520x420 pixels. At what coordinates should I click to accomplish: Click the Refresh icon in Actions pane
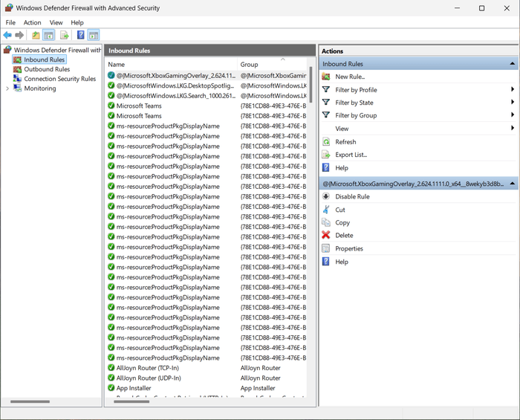point(326,142)
